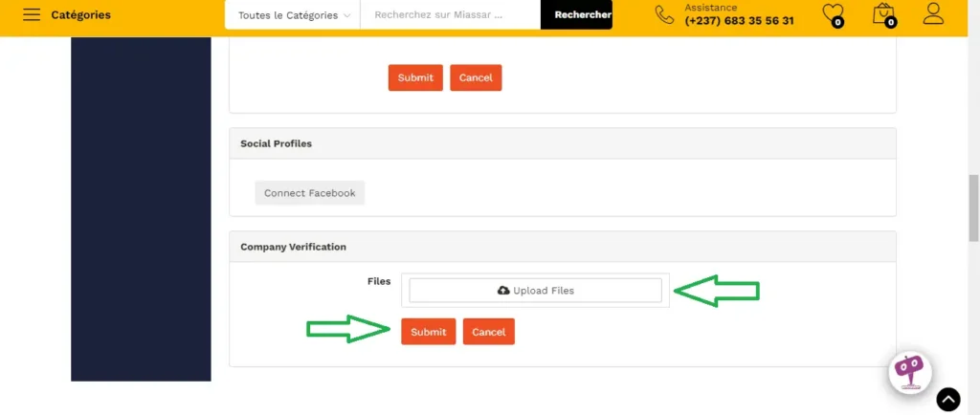The image size is (980, 415).
Task: Submit the Company Verification form
Action: pyautogui.click(x=428, y=332)
